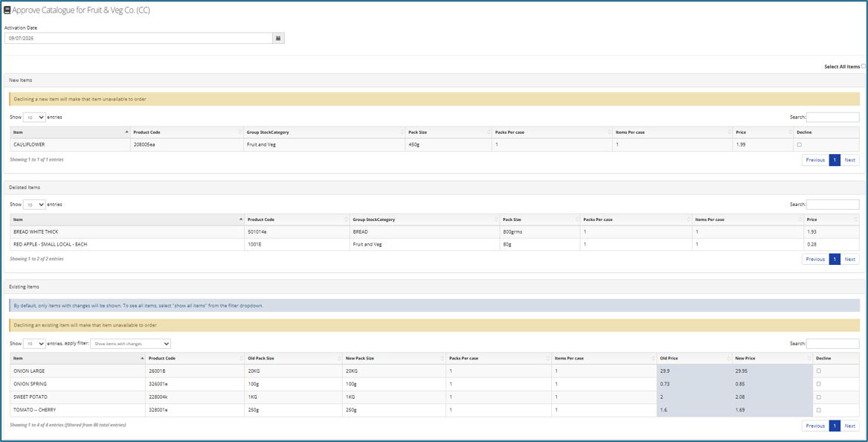
Task: Check the Select All Items checkbox
Action: coord(863,66)
